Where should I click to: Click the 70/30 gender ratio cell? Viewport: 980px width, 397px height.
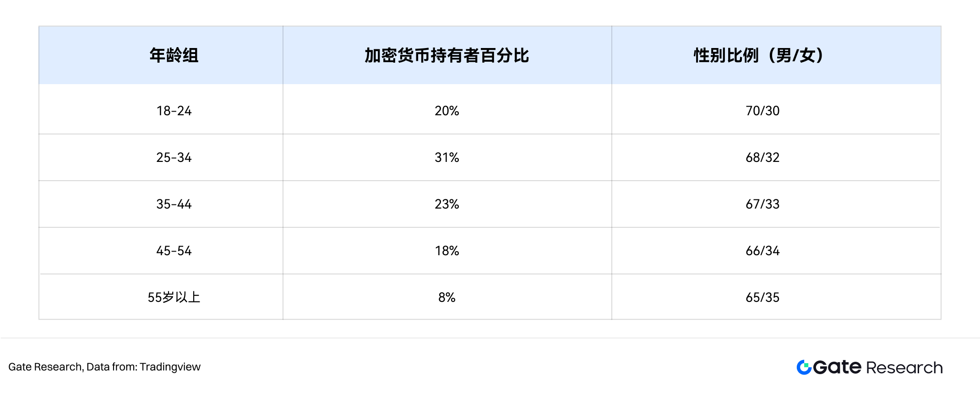[x=762, y=111]
